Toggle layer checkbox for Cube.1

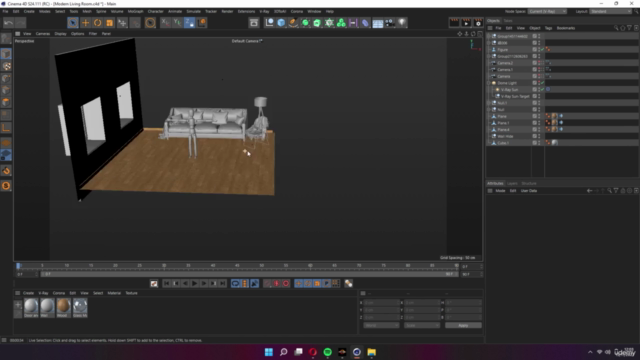point(534,143)
